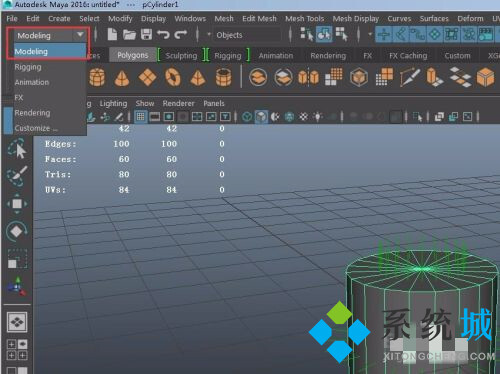Image resolution: width=500 pixels, height=374 pixels.
Task: Create a polygon cone from the shelf
Action: coord(122,78)
